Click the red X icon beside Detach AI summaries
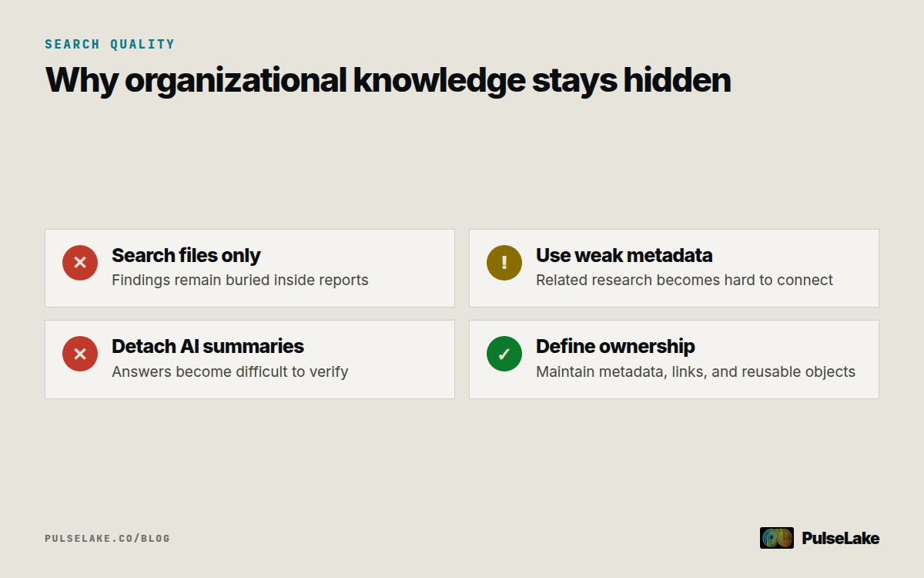This screenshot has width=924, height=578. (80, 354)
